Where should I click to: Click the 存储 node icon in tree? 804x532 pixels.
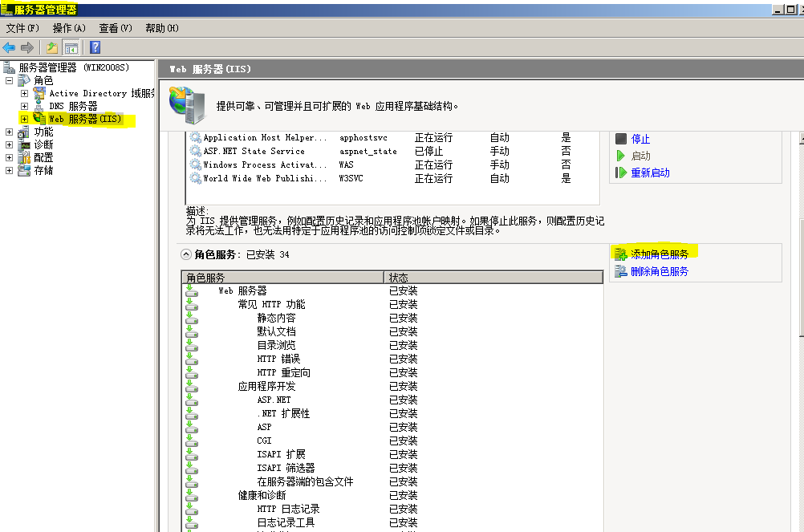[x=24, y=170]
